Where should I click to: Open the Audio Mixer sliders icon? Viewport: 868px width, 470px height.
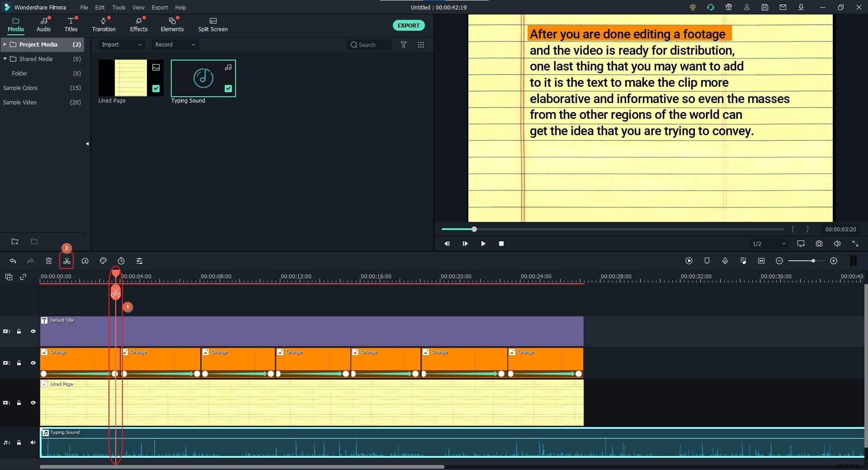139,261
